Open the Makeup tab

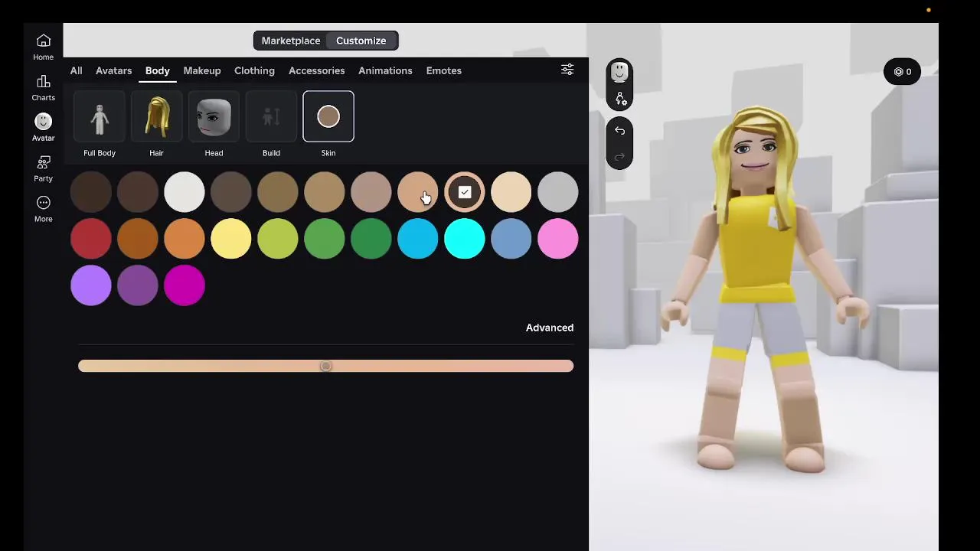pos(202,70)
